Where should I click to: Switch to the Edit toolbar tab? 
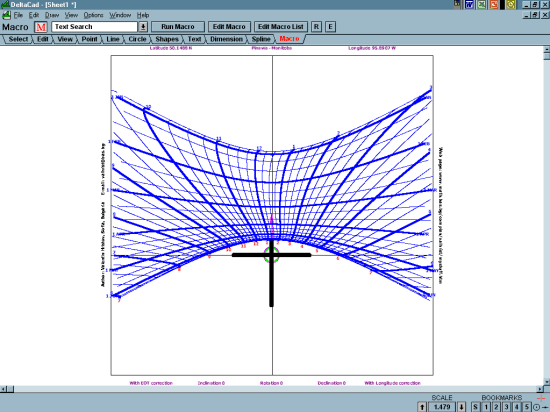click(x=42, y=39)
